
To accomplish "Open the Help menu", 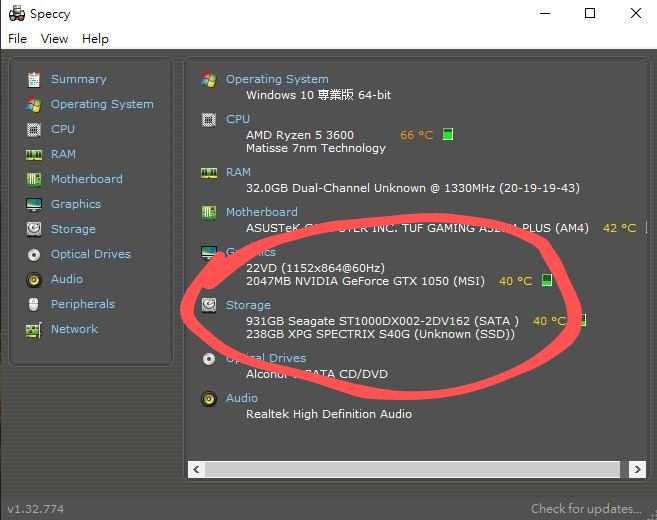I will (95, 38).
